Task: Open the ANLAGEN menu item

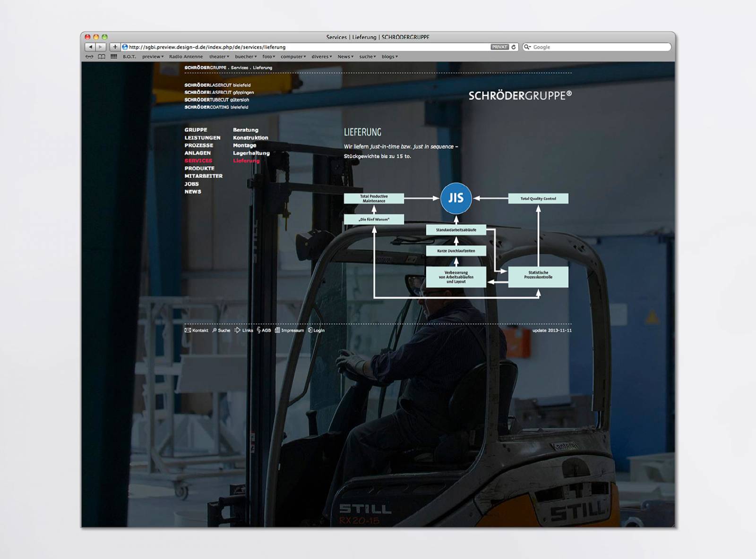Action: [x=198, y=153]
